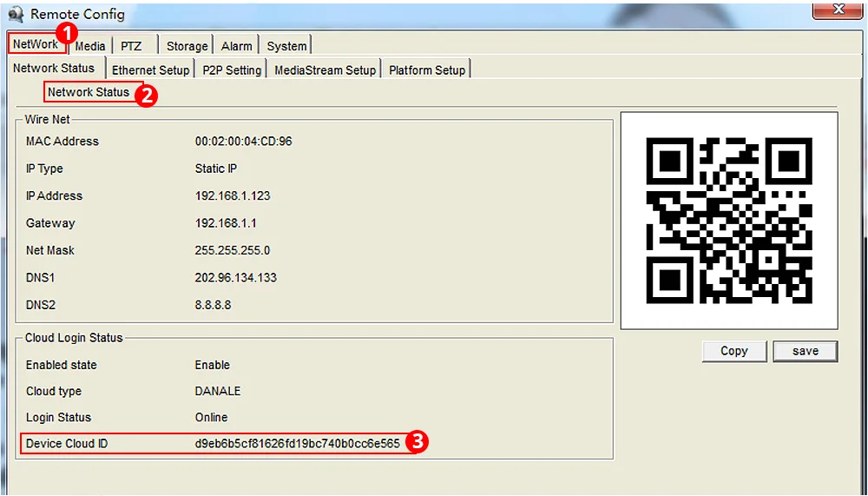Click the Online login status value

[x=211, y=417]
